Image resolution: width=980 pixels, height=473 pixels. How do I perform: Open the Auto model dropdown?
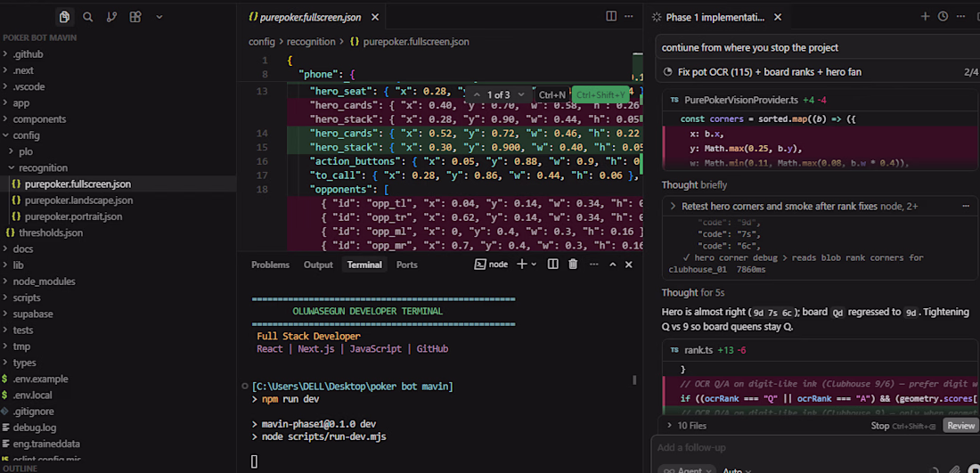point(738,469)
